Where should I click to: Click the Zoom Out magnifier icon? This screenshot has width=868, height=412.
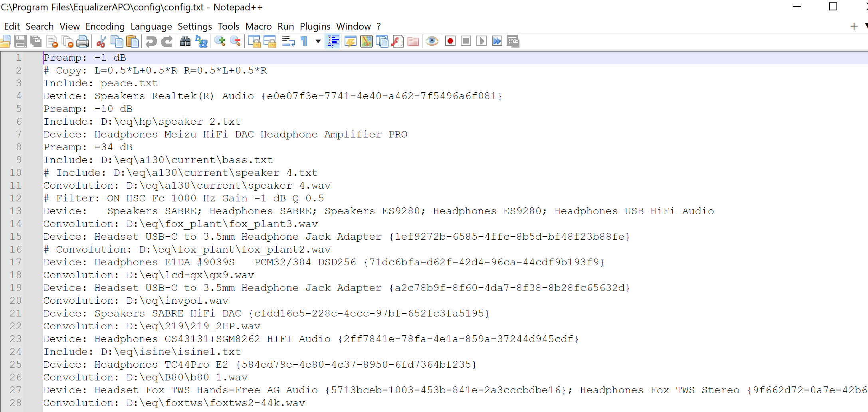click(x=236, y=41)
